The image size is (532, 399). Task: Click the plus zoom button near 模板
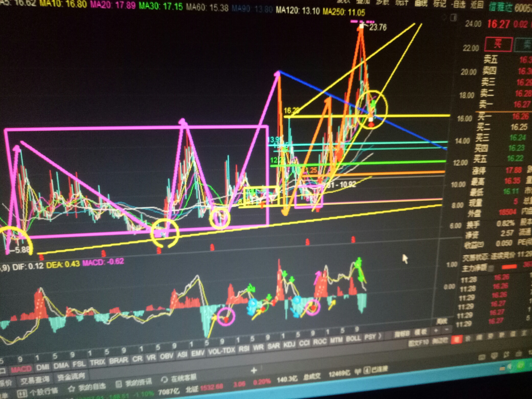tap(436, 331)
